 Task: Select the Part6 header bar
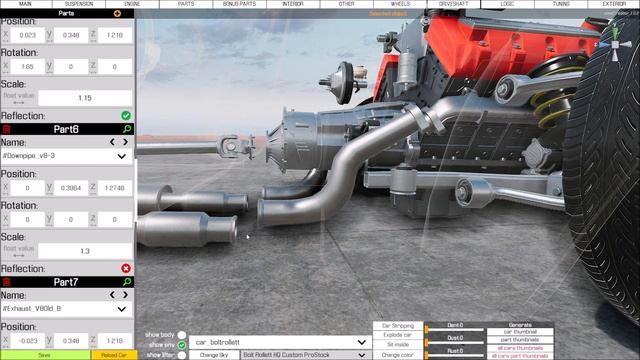(67, 129)
